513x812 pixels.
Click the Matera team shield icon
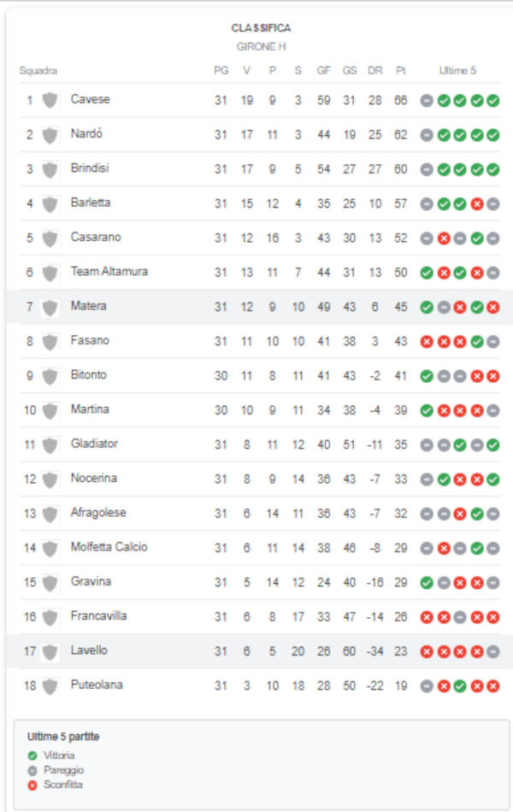50,307
